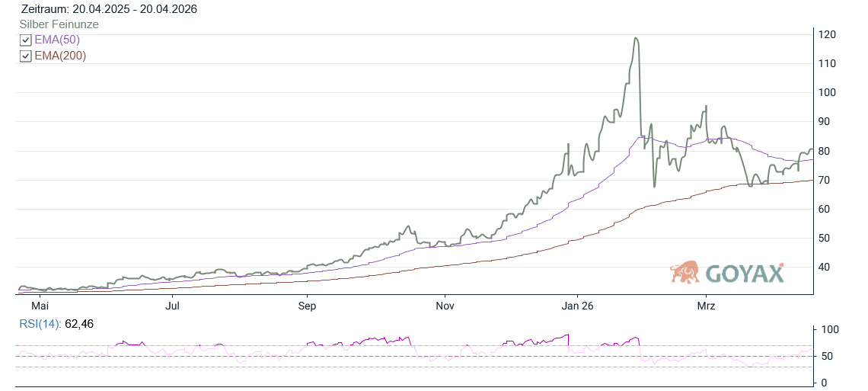Viewport: 868px width, 391px height.
Task: Click the 40 price axis label
Action: tap(825, 267)
